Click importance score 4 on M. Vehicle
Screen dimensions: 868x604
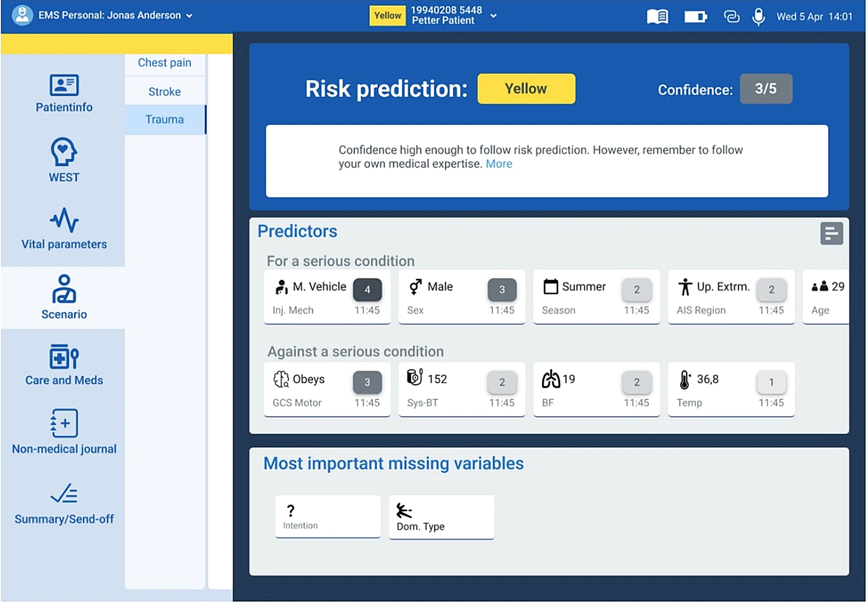pyautogui.click(x=367, y=290)
